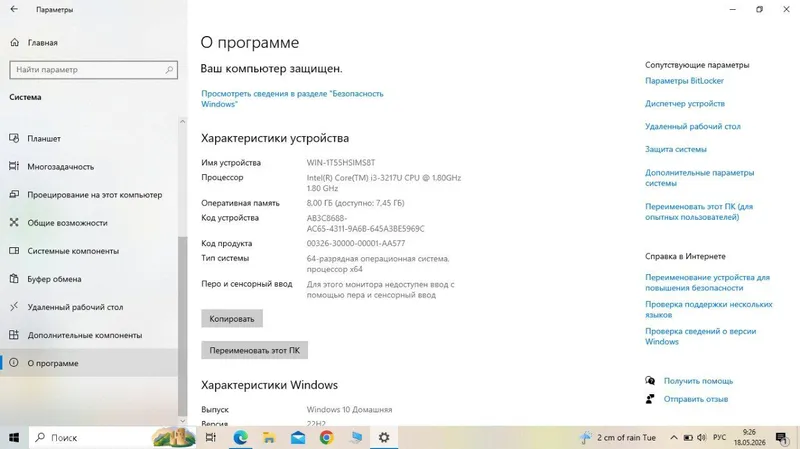Launch Microsoft Edge from taskbar

(x=240, y=438)
